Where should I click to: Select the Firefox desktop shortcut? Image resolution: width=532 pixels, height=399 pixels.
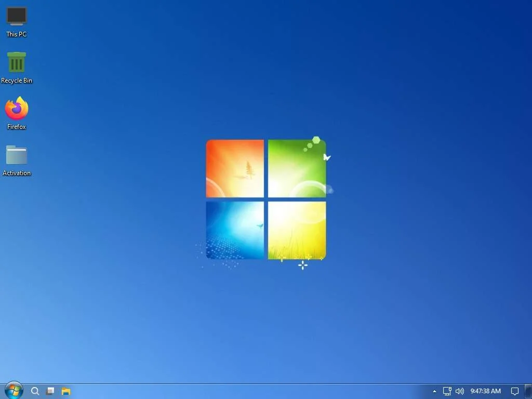tap(16, 113)
